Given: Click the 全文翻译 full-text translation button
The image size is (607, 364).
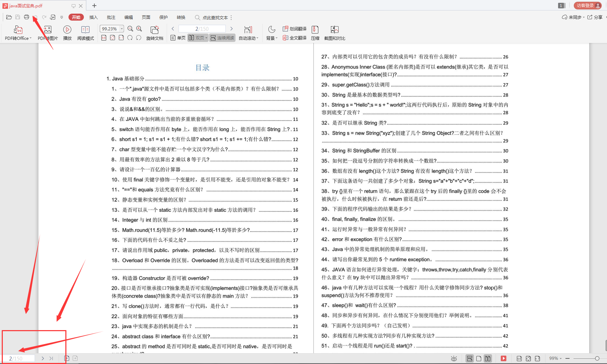Looking at the screenshot, I should [x=295, y=38].
